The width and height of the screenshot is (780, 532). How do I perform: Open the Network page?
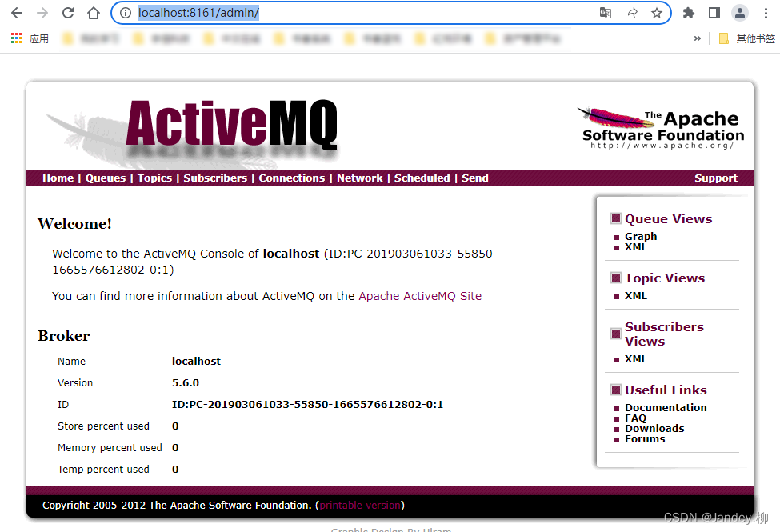coord(360,178)
